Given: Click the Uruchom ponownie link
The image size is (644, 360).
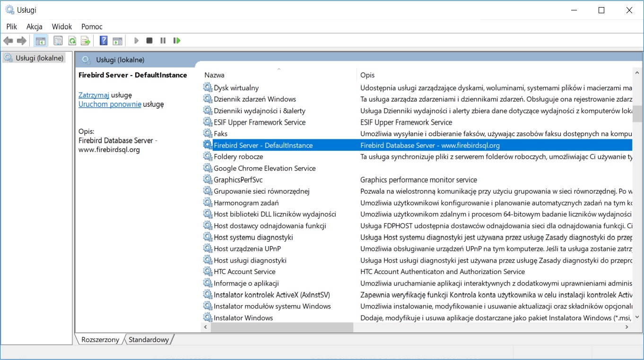Looking at the screenshot, I should 110,104.
